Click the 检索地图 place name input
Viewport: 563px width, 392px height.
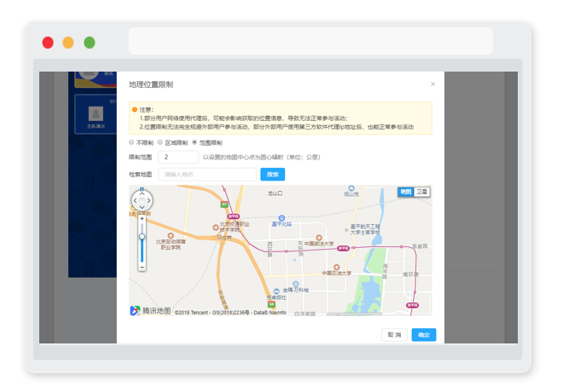pyautogui.click(x=207, y=175)
